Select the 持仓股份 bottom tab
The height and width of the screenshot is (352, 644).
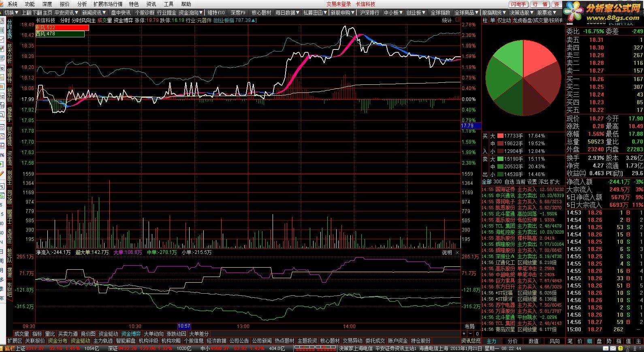420,341
